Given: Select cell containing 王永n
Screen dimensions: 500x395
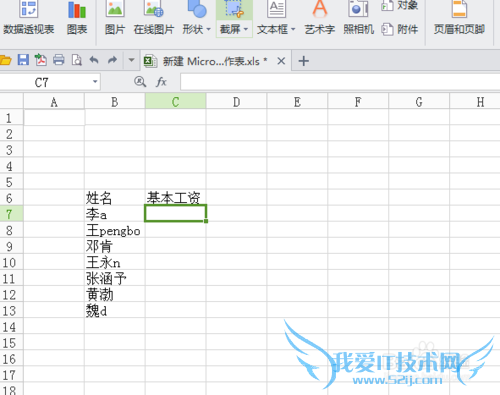Looking at the screenshot, I should pyautogui.click(x=115, y=262).
